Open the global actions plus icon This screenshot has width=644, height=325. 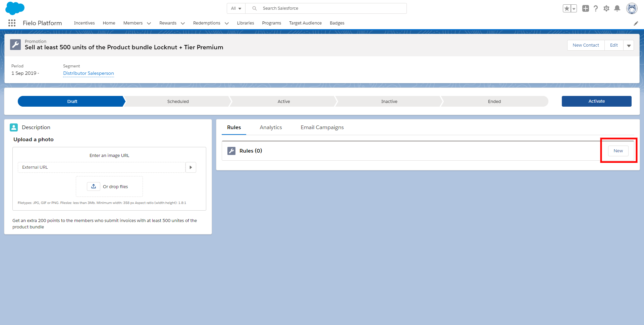[585, 8]
